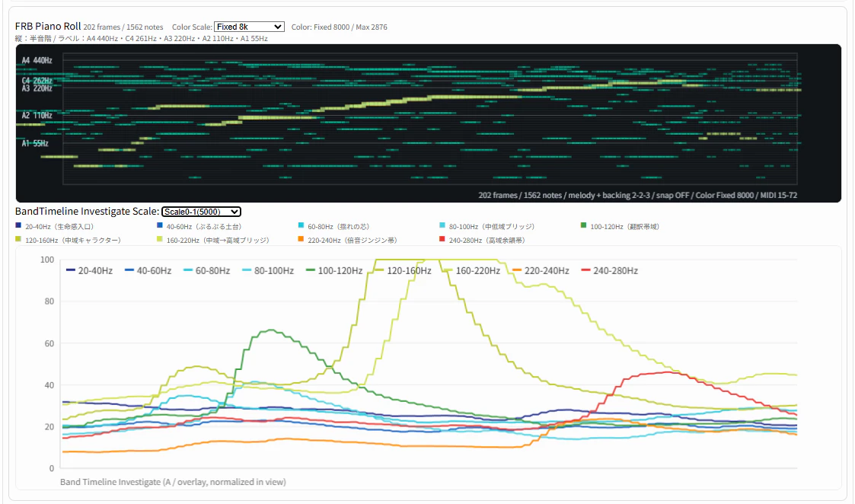Click the A1 55Hz piano roll label
Image resolution: width=855 pixels, height=504 pixels.
[35, 143]
